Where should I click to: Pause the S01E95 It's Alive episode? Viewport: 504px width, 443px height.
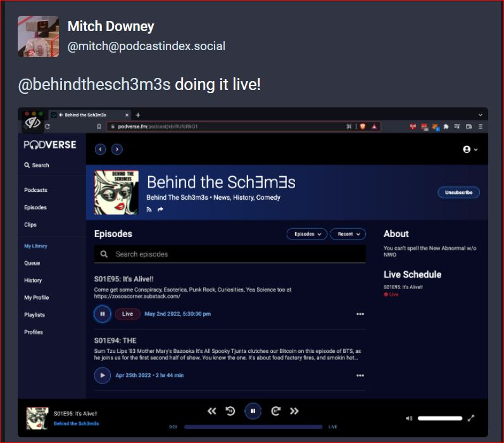point(103,314)
